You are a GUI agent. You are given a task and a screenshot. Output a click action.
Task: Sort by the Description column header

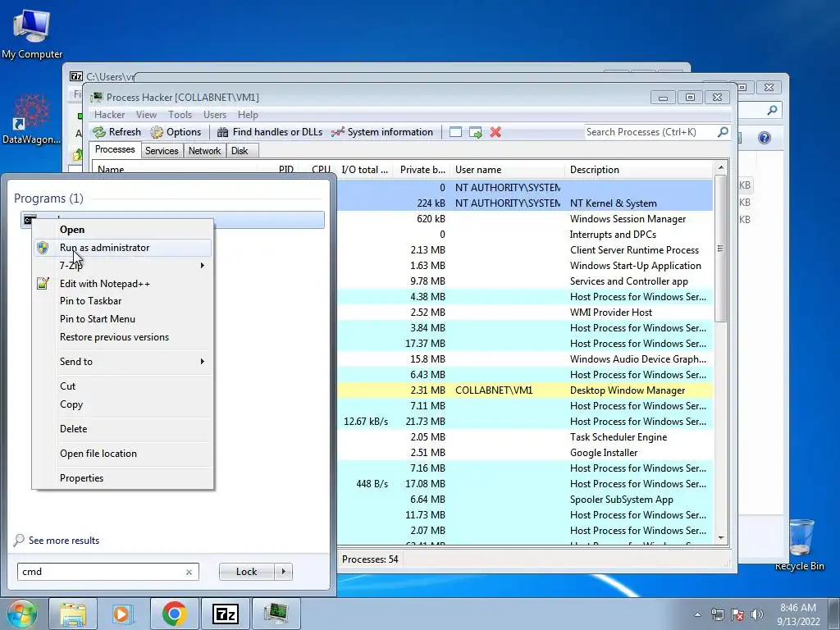coord(639,170)
